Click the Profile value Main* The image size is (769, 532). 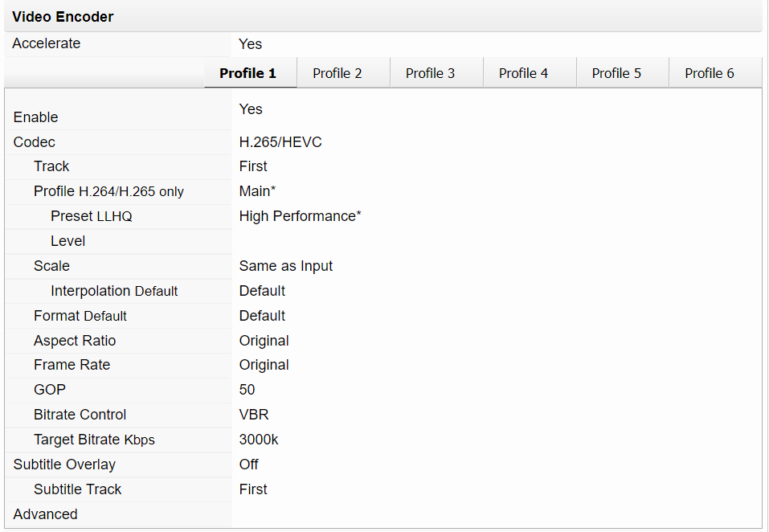coord(257,191)
